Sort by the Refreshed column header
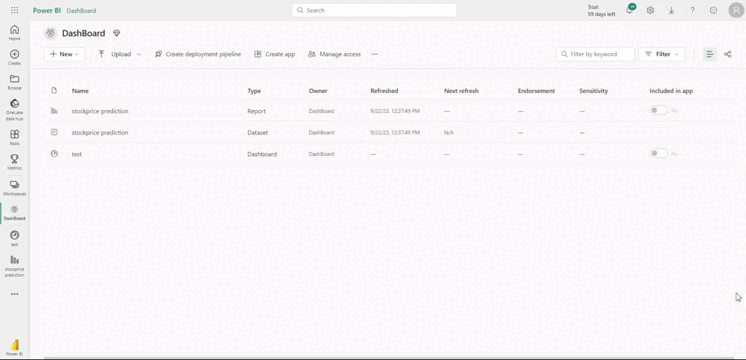Image resolution: width=746 pixels, height=360 pixels. click(384, 91)
